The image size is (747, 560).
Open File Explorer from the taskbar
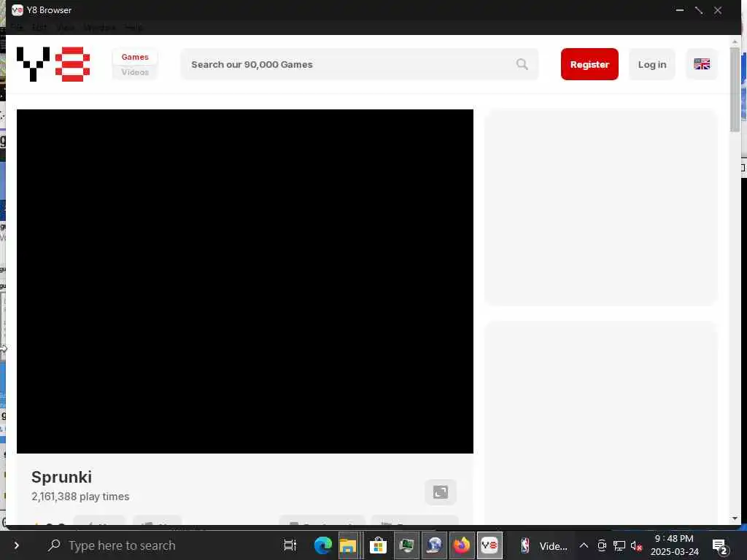coord(348,545)
